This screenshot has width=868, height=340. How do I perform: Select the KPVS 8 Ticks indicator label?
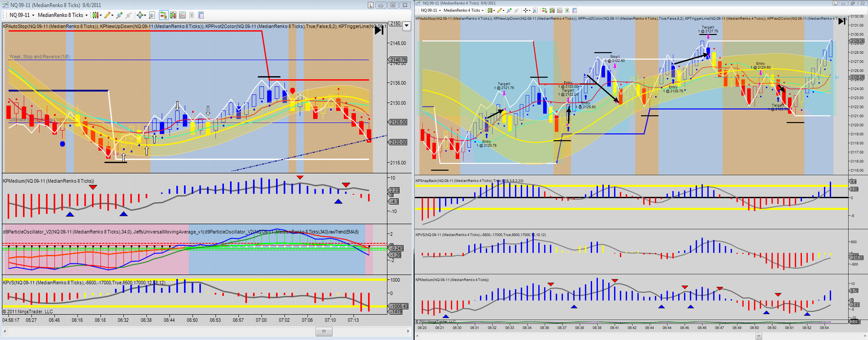point(84,283)
